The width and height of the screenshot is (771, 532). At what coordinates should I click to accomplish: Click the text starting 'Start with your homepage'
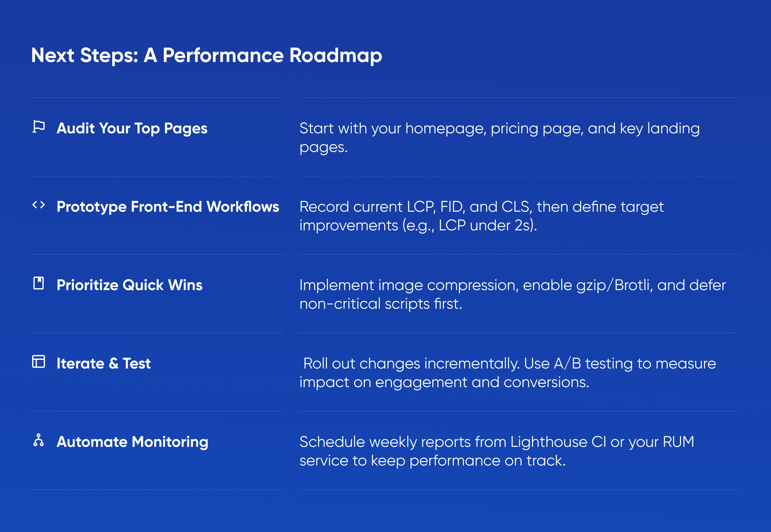[499, 138]
